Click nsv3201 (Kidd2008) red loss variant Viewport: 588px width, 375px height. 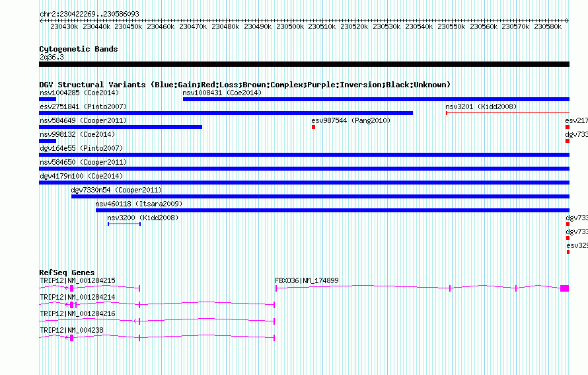tap(508, 112)
